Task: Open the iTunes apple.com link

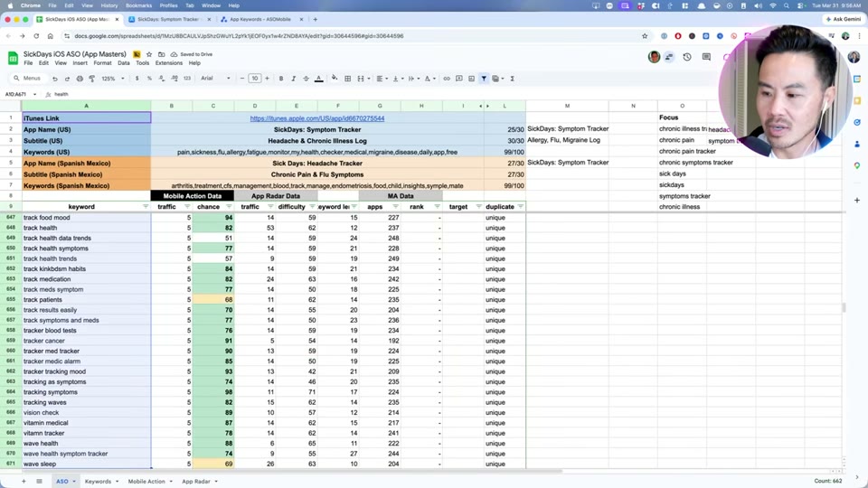Action: pyautogui.click(x=317, y=118)
